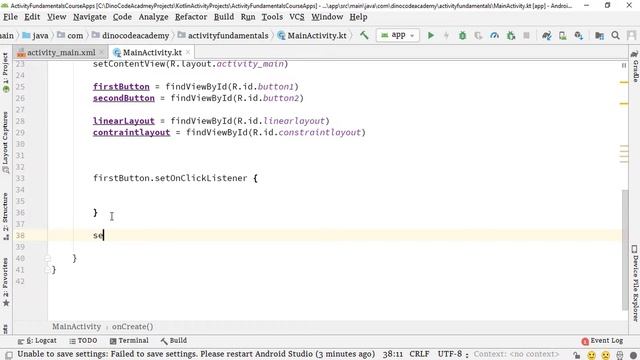Click the activityfundamentals breadcrumb folder
Screen dimensions: 640x360
223,36
